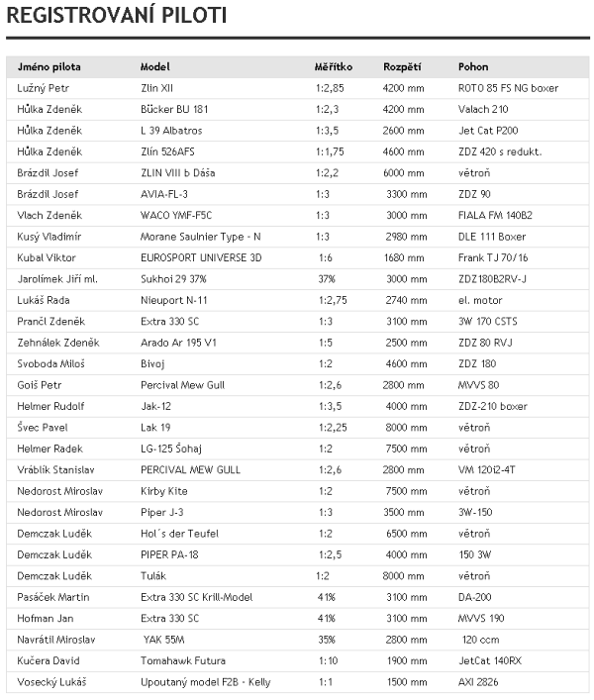Click the Měřítko column header
The width and height of the screenshot is (594, 700).
point(334,67)
